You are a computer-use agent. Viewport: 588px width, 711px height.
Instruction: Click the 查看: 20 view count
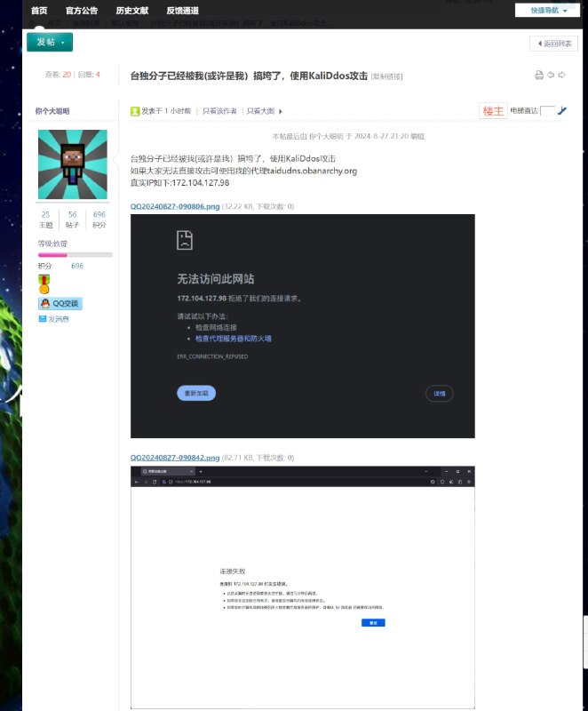58,75
